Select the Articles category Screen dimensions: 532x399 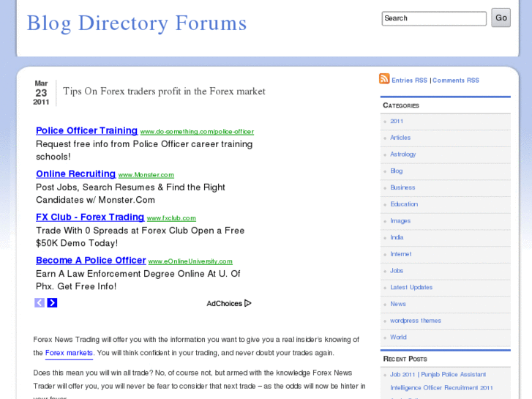[x=400, y=138]
